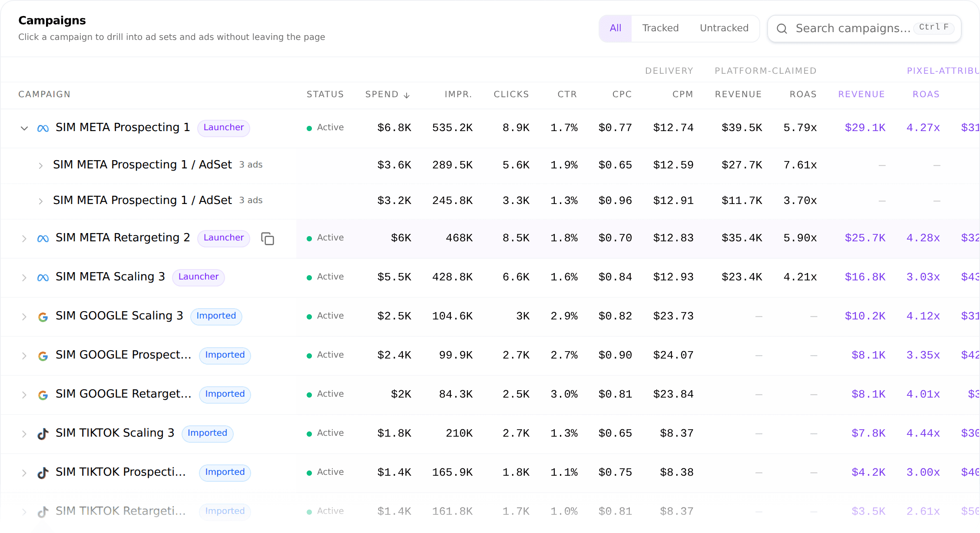Sort by the CAMPAIGN column header
This screenshot has height=533, width=980.
point(44,94)
